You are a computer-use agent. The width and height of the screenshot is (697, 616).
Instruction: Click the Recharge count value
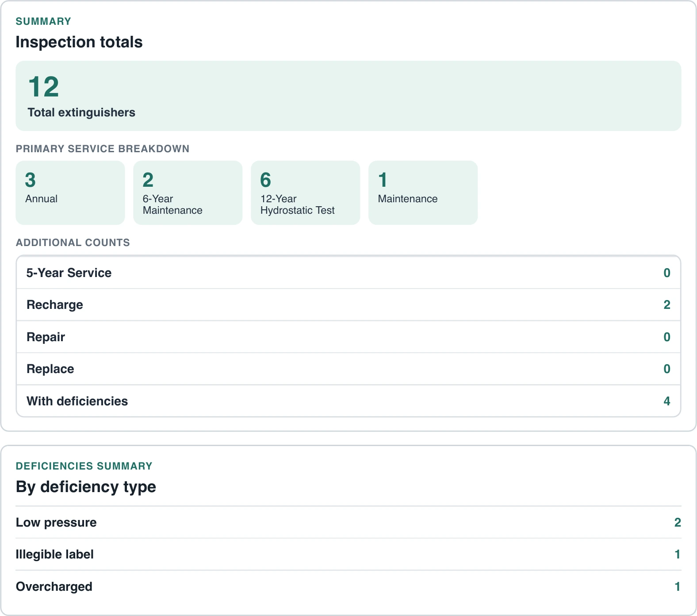[x=667, y=304]
